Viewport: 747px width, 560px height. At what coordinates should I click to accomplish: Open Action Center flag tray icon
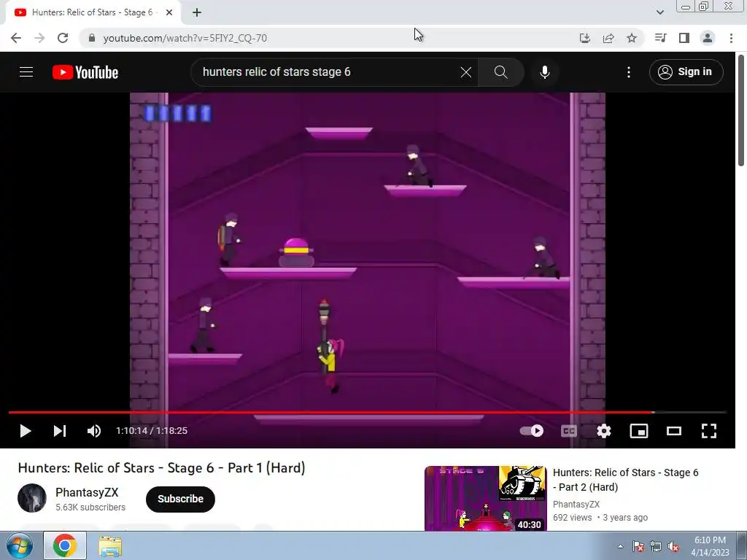click(638, 547)
